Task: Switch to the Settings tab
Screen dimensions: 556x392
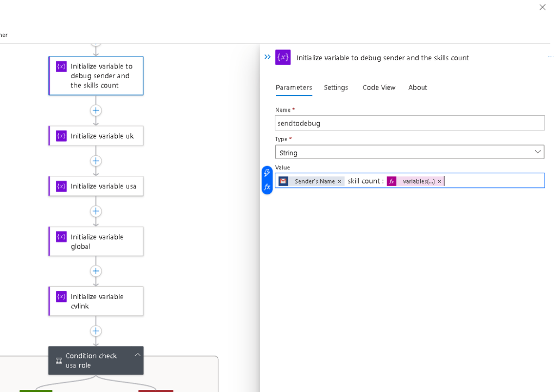Action: click(x=336, y=87)
